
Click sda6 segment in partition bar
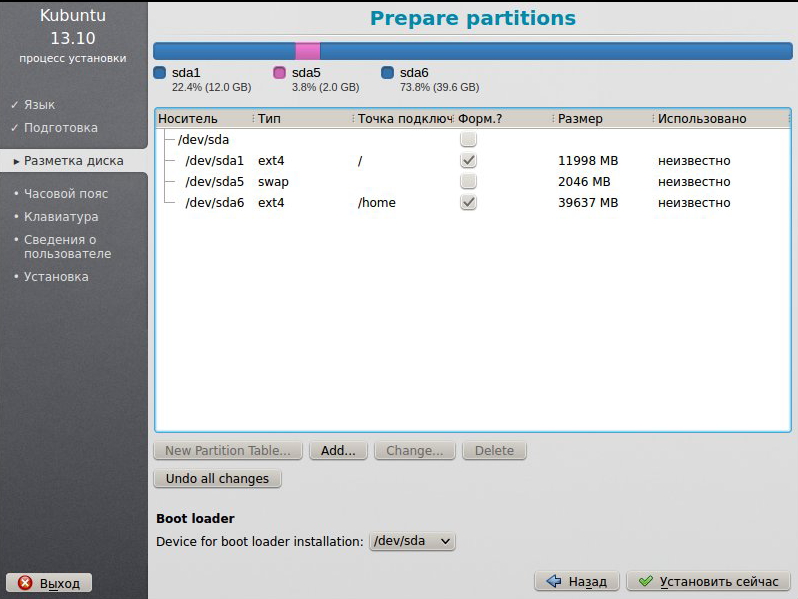click(x=556, y=51)
